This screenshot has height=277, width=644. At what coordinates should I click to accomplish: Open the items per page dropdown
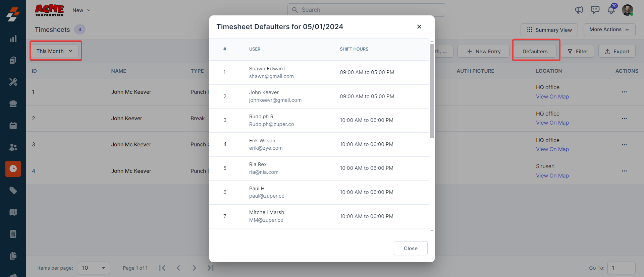tap(94, 268)
